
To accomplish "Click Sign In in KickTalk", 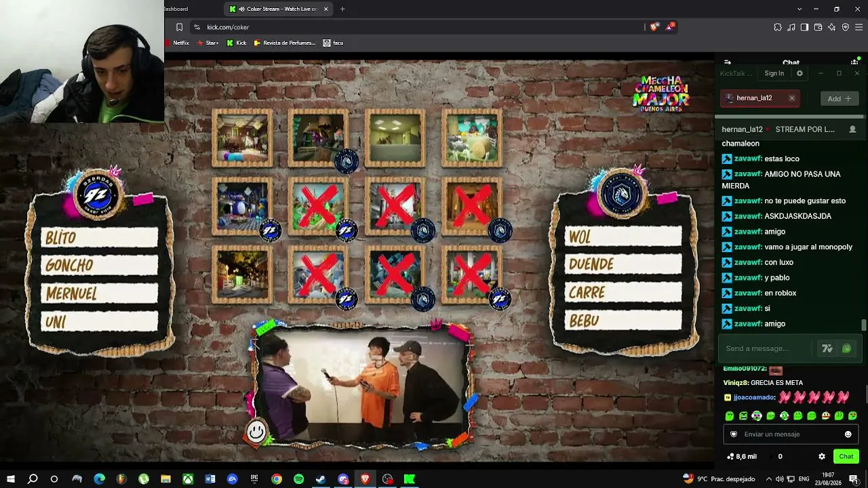I will coord(774,73).
